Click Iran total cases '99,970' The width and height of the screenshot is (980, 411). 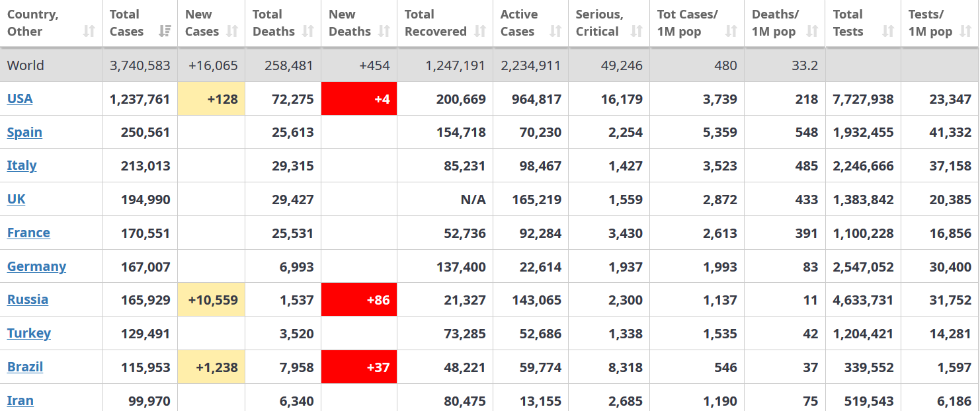149,401
